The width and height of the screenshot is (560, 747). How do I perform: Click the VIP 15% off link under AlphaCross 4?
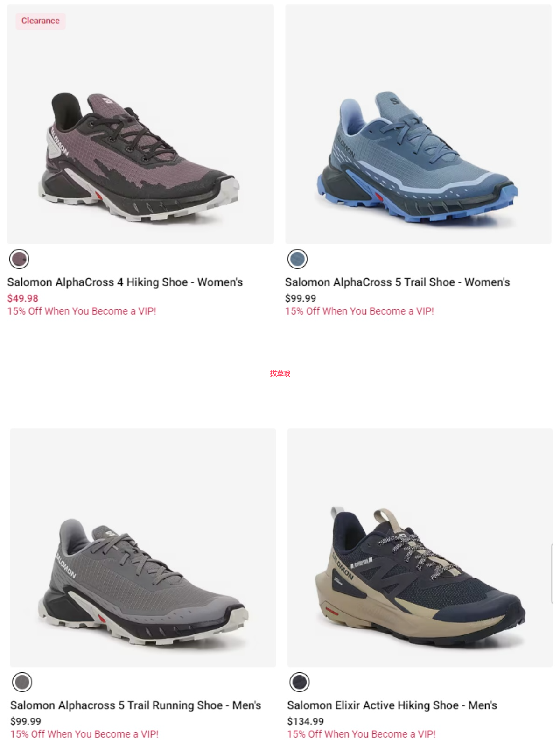pyautogui.click(x=82, y=311)
